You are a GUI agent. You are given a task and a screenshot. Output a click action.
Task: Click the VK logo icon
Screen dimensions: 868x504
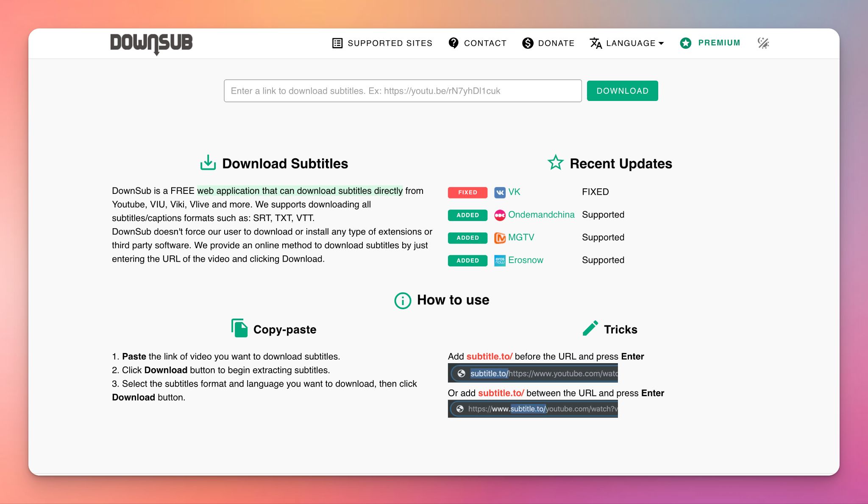[x=500, y=192]
